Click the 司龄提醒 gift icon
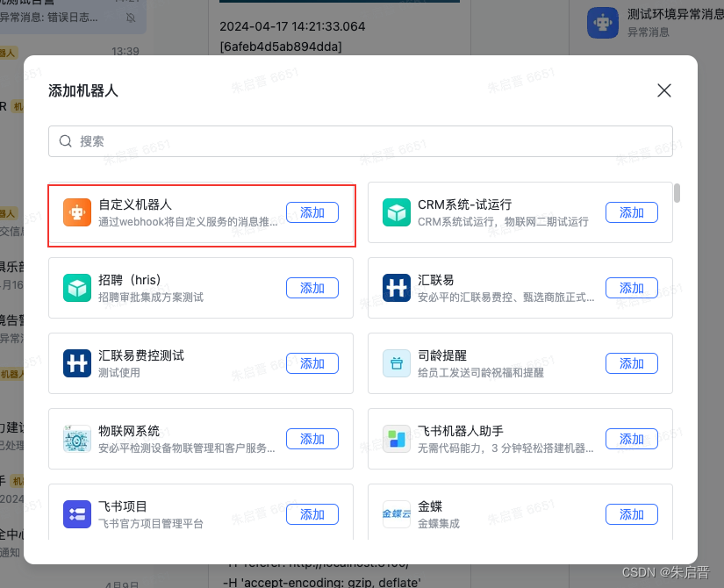Viewport: 724px width, 588px height. coord(397,363)
